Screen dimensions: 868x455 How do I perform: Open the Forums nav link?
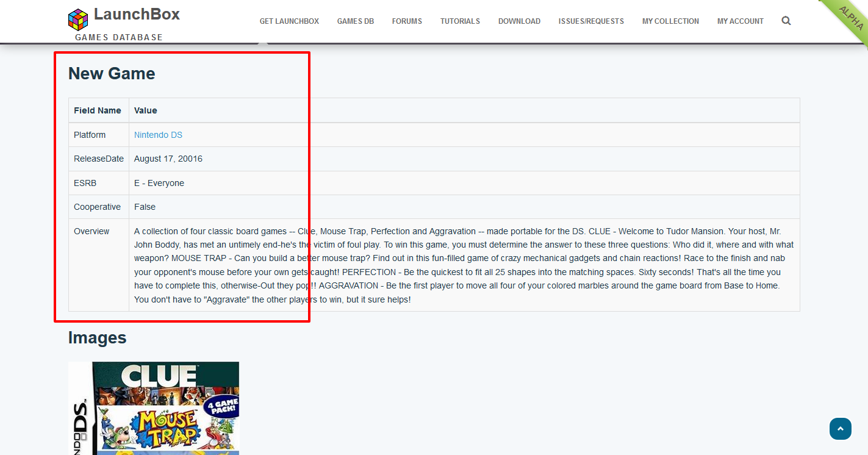[407, 21]
